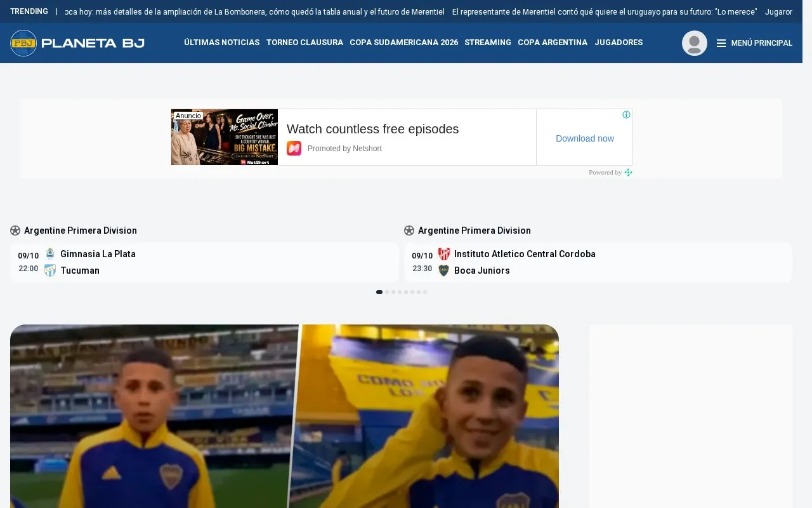The image size is (812, 508).
Task: Select the first carousel pagination dot
Action: [x=379, y=292]
